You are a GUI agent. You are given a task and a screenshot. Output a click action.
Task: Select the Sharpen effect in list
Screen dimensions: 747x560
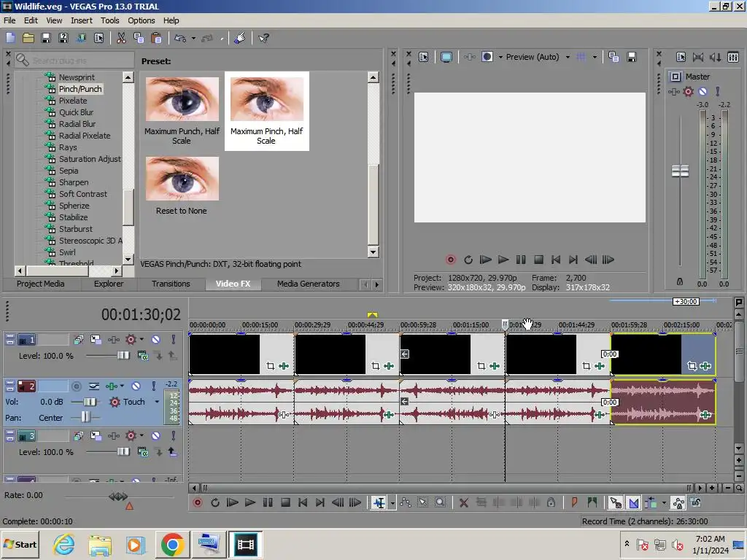click(x=74, y=182)
